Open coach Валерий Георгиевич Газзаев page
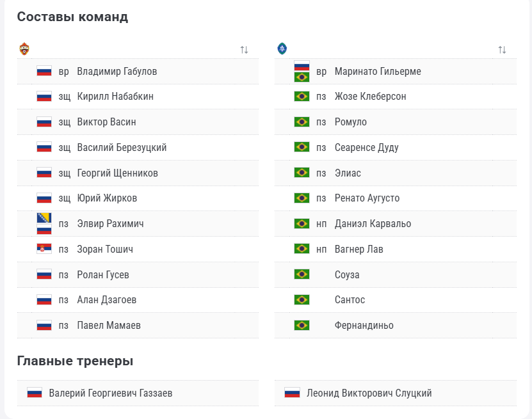Image resolution: width=532 pixels, height=419 pixels. [x=111, y=393]
